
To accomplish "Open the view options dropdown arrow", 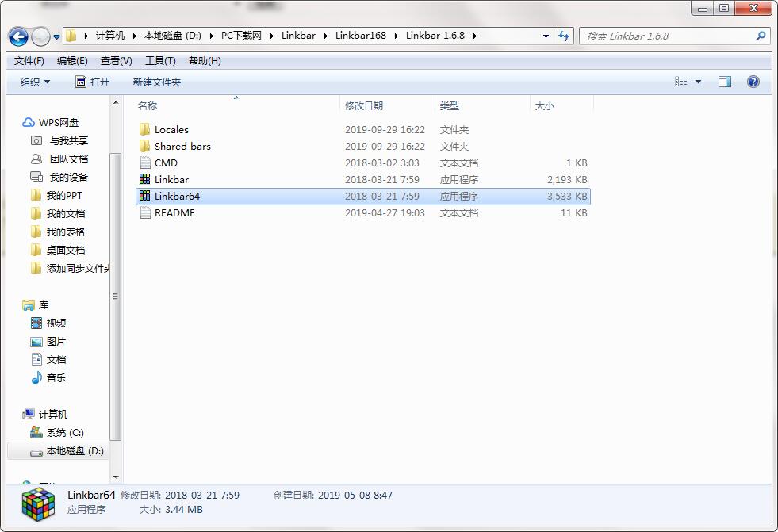I will (698, 82).
